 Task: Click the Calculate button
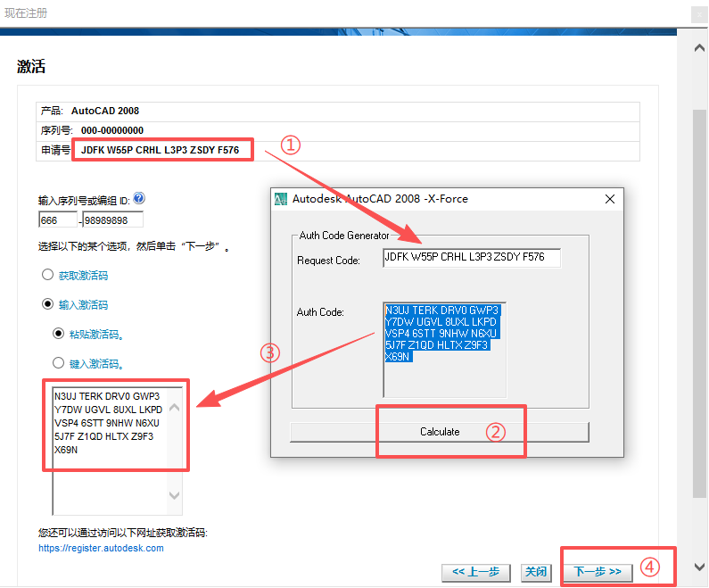[440, 432]
